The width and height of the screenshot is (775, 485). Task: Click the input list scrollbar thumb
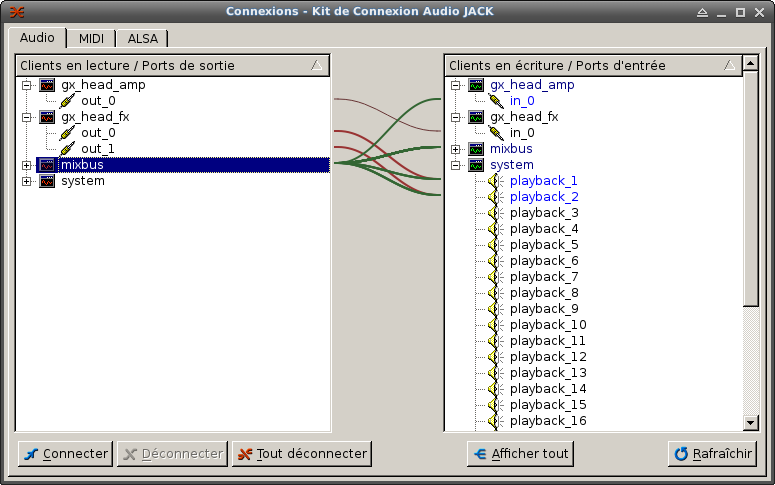click(x=750, y=189)
